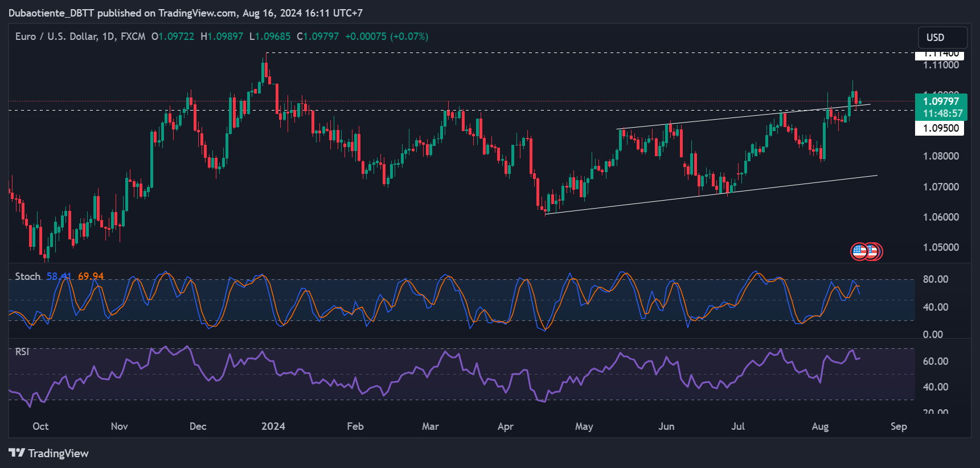Click the 80.00 level on the Stoch axis
Viewport: 980px width, 468px height.
[x=935, y=279]
